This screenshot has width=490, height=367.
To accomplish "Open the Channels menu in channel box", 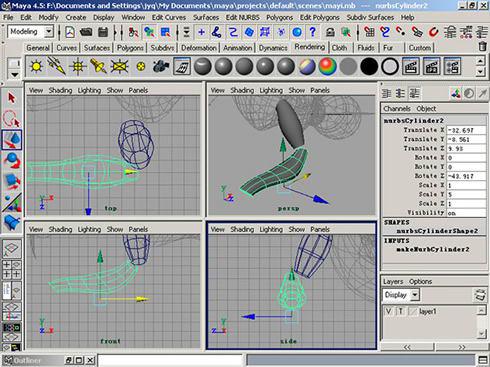I will 397,109.
